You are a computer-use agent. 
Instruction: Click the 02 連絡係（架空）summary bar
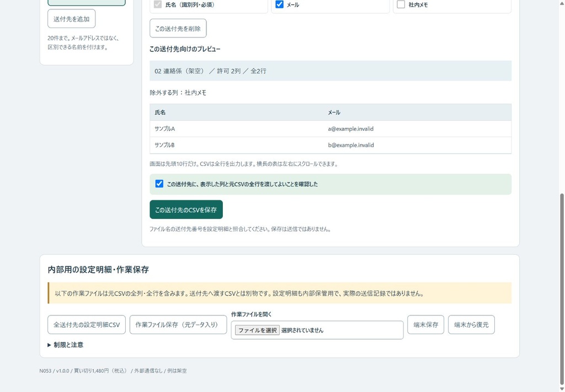click(x=331, y=71)
